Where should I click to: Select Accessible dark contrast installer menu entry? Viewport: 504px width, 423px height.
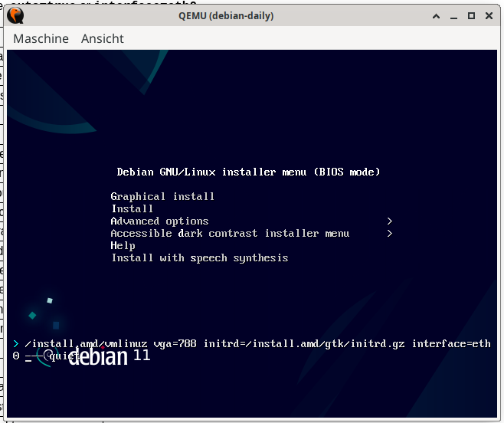coord(230,233)
